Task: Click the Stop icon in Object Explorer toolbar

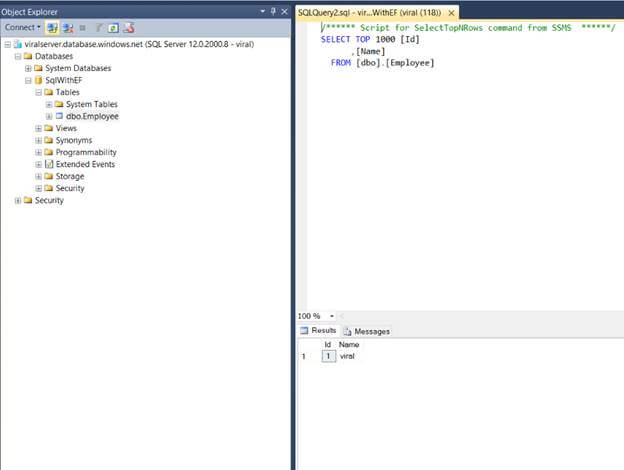Action: [x=83, y=28]
